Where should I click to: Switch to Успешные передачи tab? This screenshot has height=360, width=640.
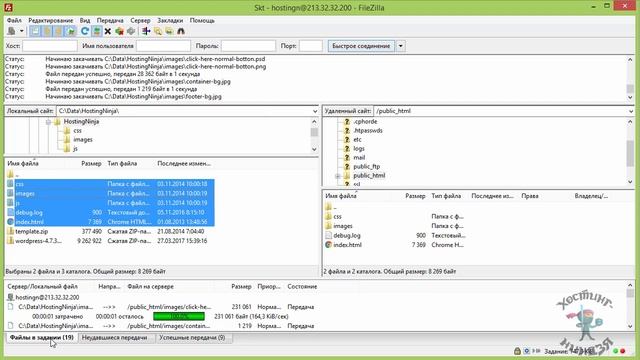click(x=192, y=338)
